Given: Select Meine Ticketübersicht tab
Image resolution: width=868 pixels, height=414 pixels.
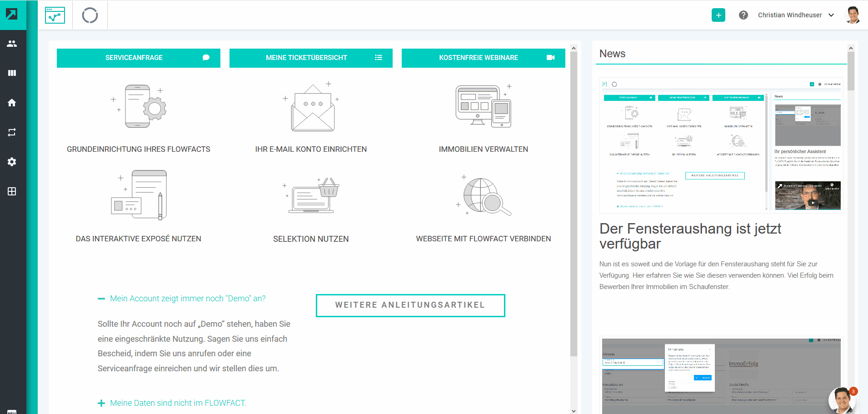Looking at the screenshot, I should tap(311, 58).
